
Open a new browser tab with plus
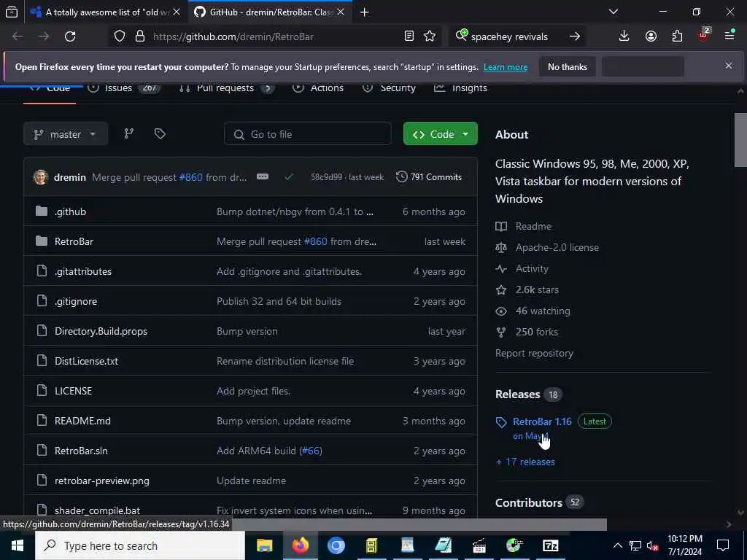click(365, 12)
